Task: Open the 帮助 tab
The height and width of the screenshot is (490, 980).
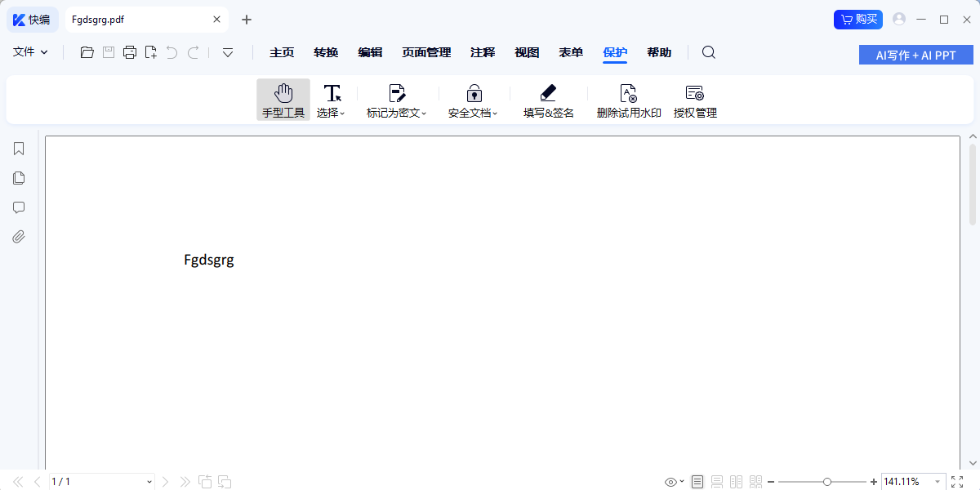Action: click(x=659, y=52)
